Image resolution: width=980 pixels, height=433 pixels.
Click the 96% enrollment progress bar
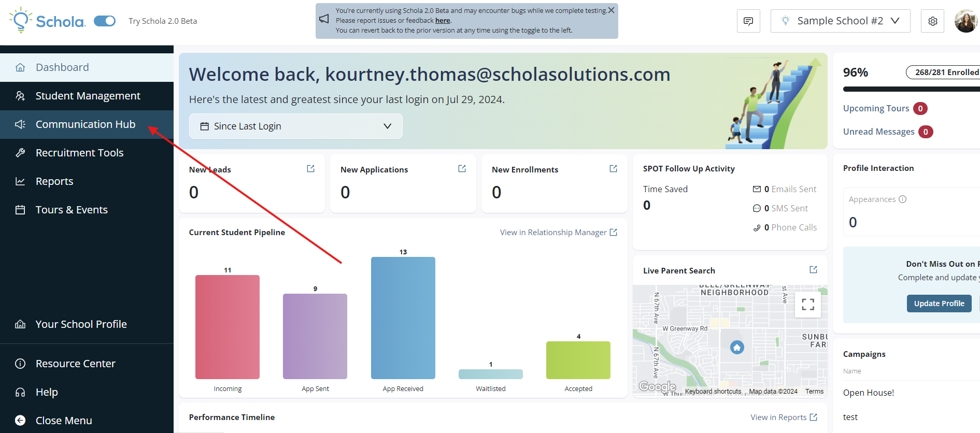click(912, 89)
